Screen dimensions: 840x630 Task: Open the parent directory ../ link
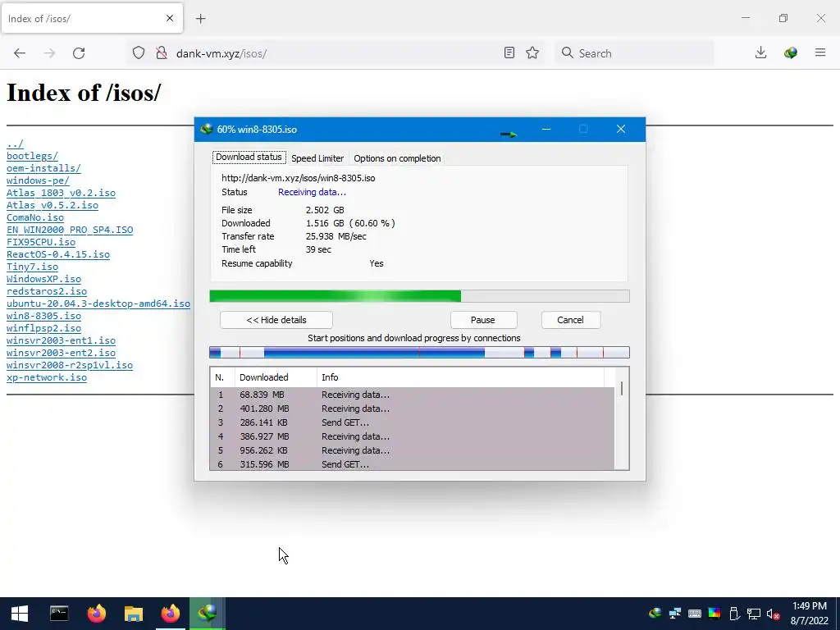pos(15,144)
